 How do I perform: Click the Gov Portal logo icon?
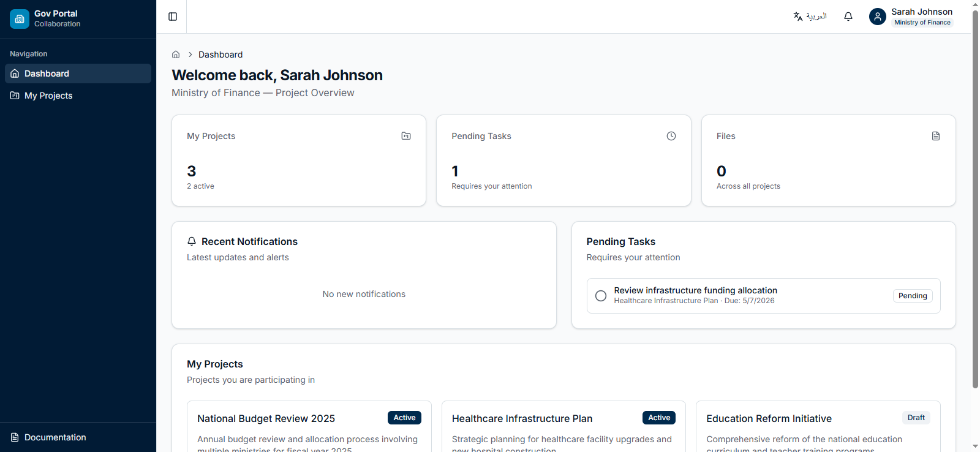(x=20, y=19)
